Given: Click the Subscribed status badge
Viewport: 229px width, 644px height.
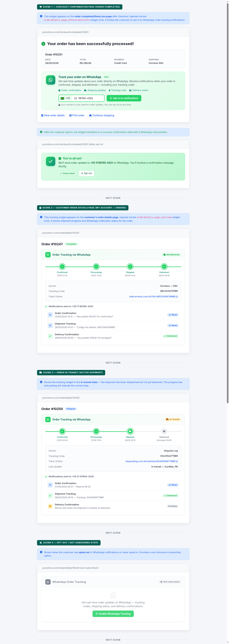Looking at the screenshot, I should click(67, 173).
